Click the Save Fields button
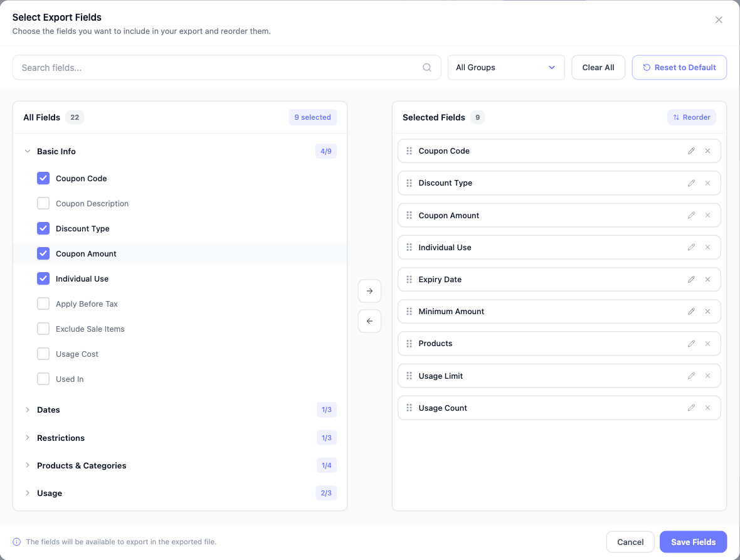Image resolution: width=740 pixels, height=560 pixels. pos(693,542)
